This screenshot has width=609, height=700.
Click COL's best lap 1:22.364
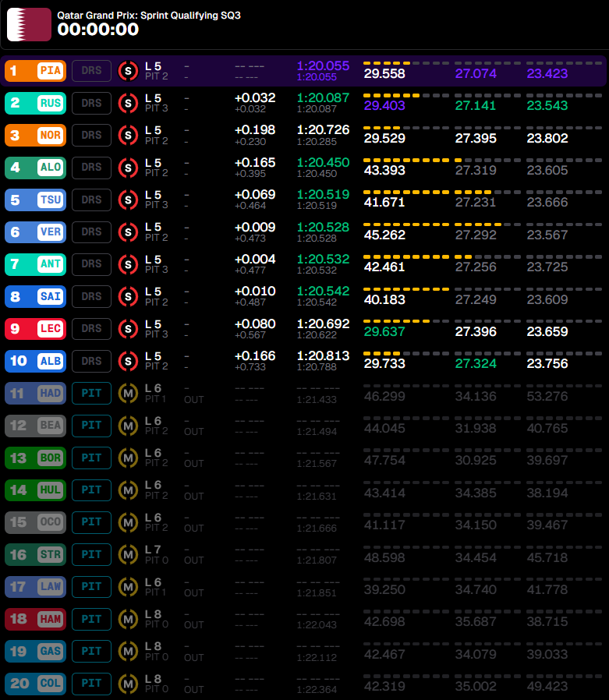(x=317, y=690)
